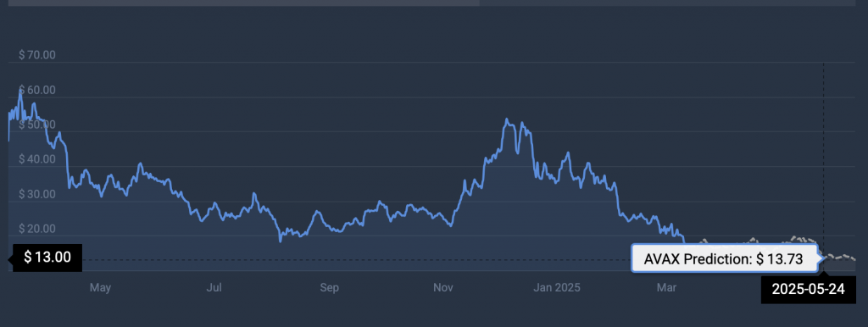Select the Jul label on time axis

tap(214, 288)
